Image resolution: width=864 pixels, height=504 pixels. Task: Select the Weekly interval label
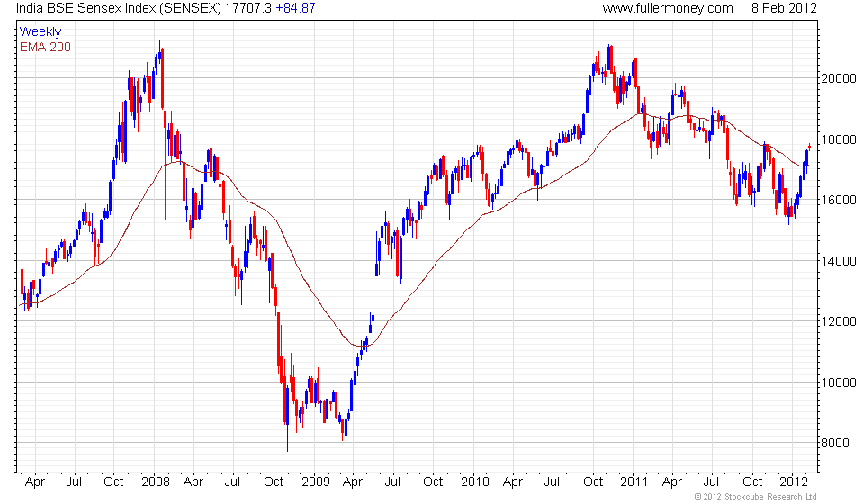[40, 31]
